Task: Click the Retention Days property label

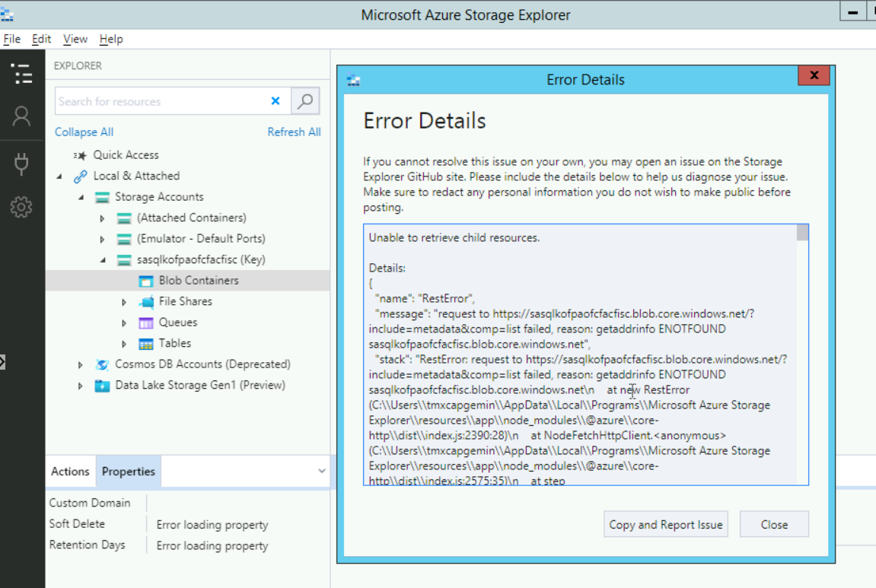Action: pos(88,545)
